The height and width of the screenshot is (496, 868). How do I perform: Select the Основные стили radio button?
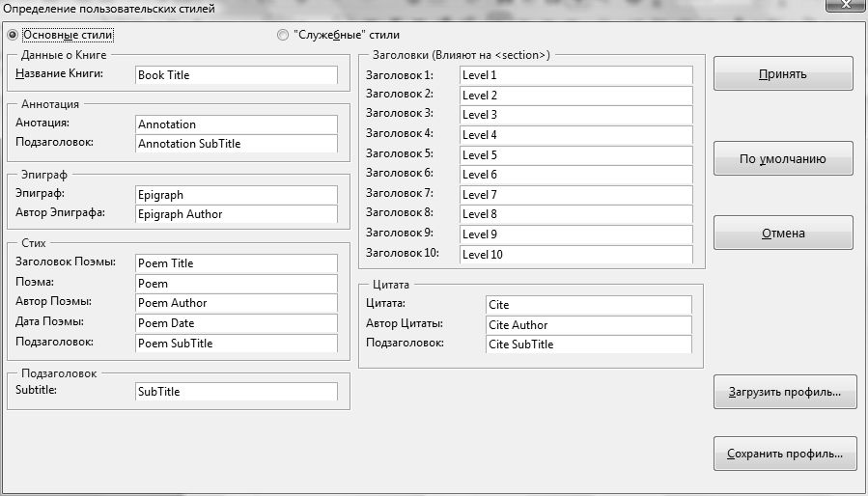click(x=13, y=36)
